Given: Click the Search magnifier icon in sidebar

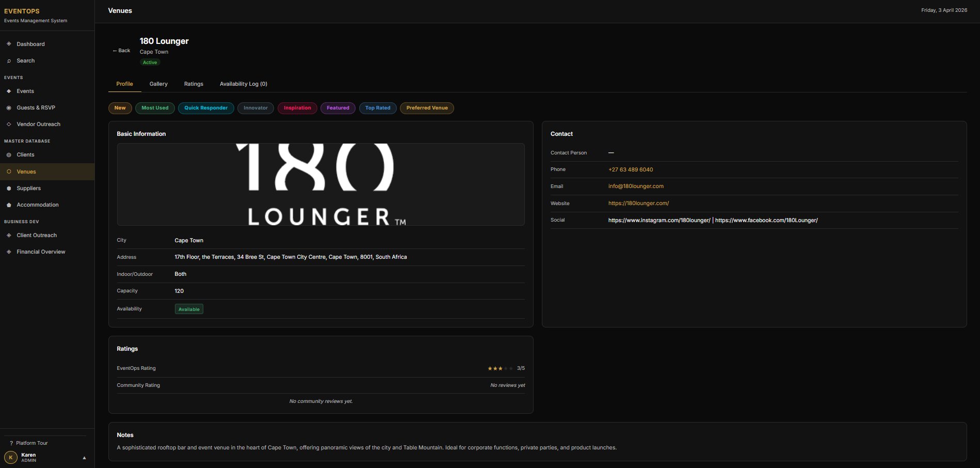Looking at the screenshot, I should (x=9, y=61).
